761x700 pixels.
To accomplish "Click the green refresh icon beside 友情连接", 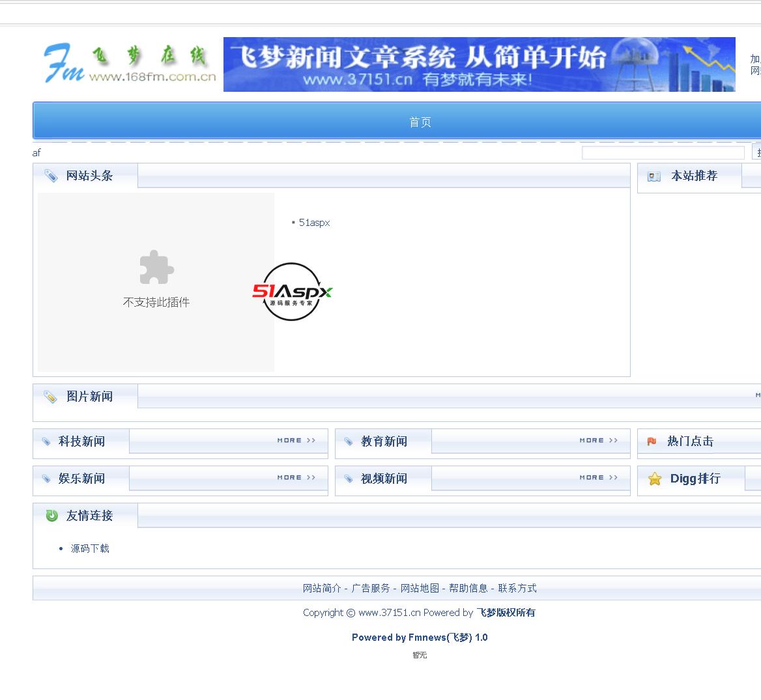I will [51, 516].
